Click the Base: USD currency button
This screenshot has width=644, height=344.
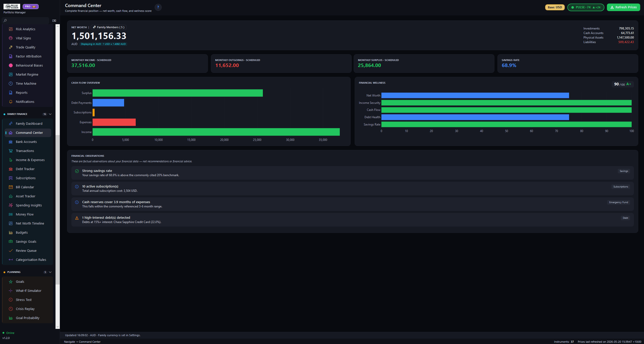(x=555, y=7)
